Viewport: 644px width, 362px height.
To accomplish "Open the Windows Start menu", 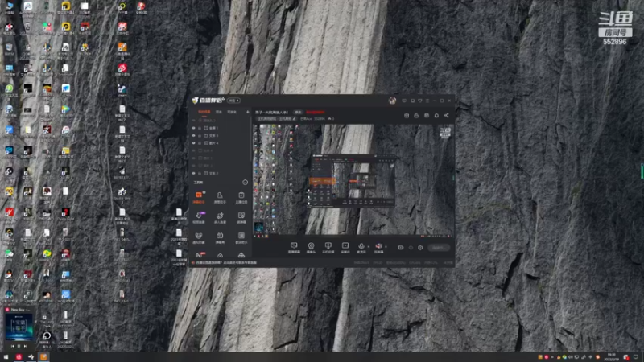I will pyautogui.click(x=6, y=357).
